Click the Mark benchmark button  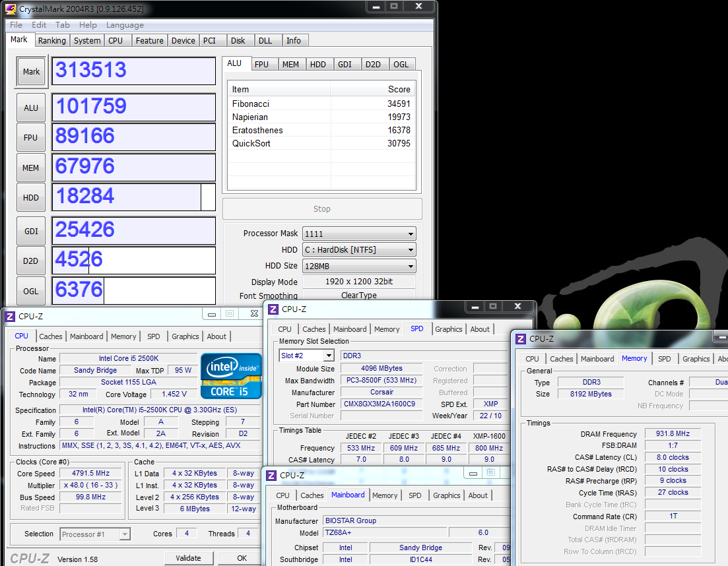[x=31, y=72]
